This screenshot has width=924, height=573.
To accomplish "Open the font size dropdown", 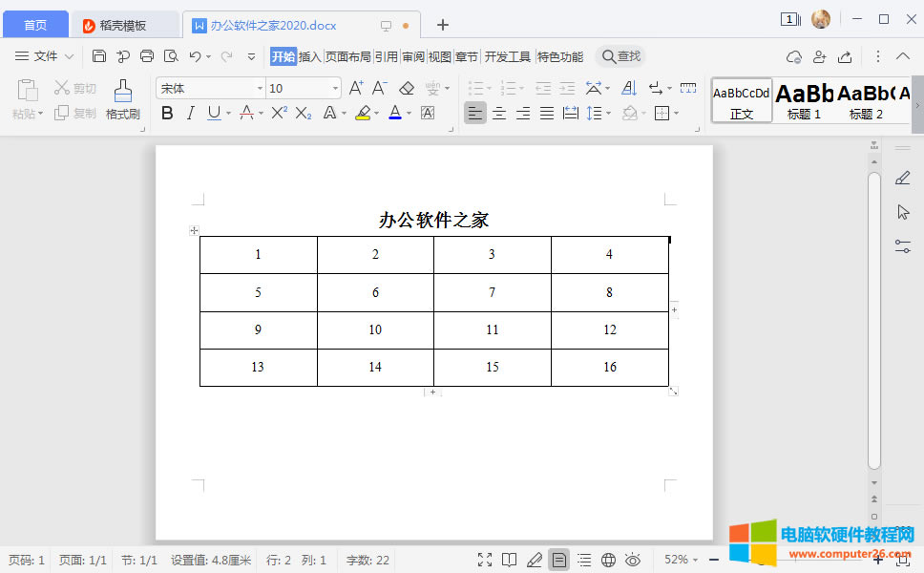I will click(x=335, y=89).
